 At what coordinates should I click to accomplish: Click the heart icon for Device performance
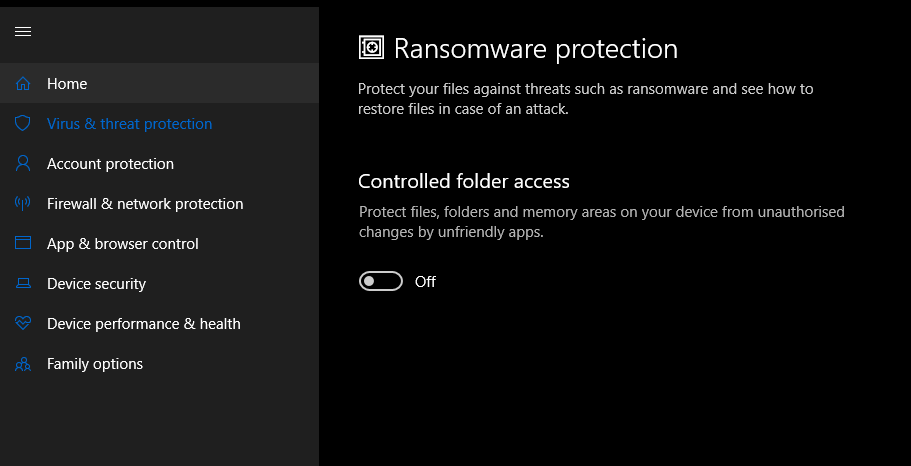pos(23,323)
